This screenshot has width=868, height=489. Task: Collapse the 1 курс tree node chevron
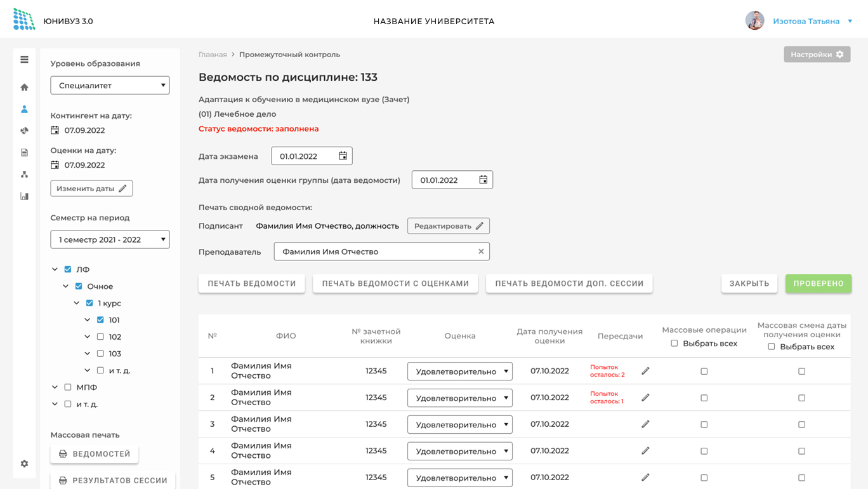(x=77, y=303)
